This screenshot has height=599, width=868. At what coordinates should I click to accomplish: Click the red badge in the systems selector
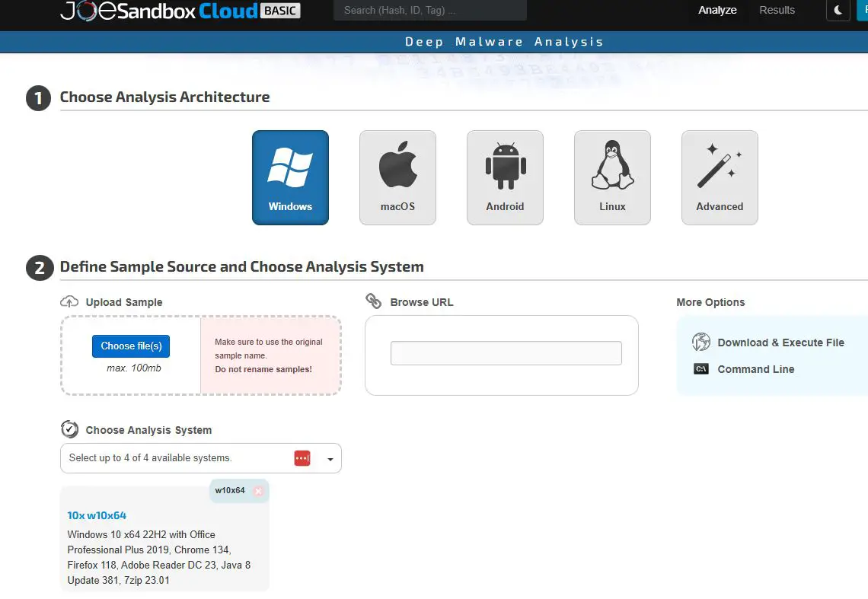tap(302, 457)
